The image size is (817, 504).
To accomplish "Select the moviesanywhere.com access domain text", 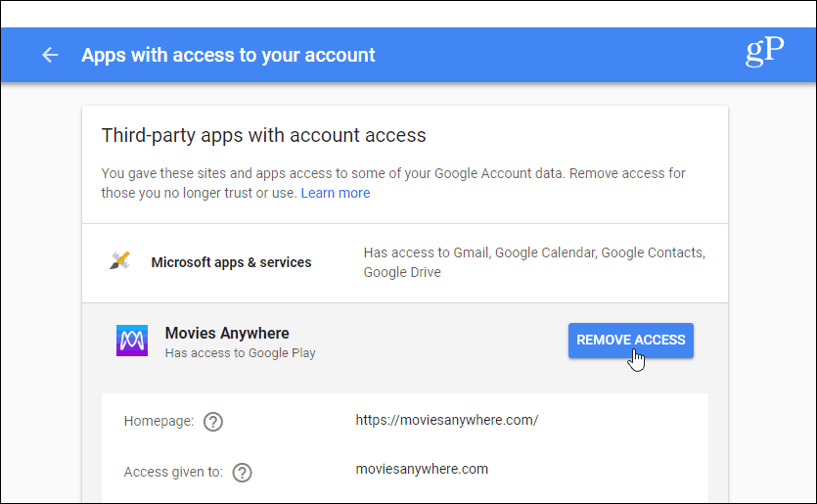I will pyautogui.click(x=422, y=469).
